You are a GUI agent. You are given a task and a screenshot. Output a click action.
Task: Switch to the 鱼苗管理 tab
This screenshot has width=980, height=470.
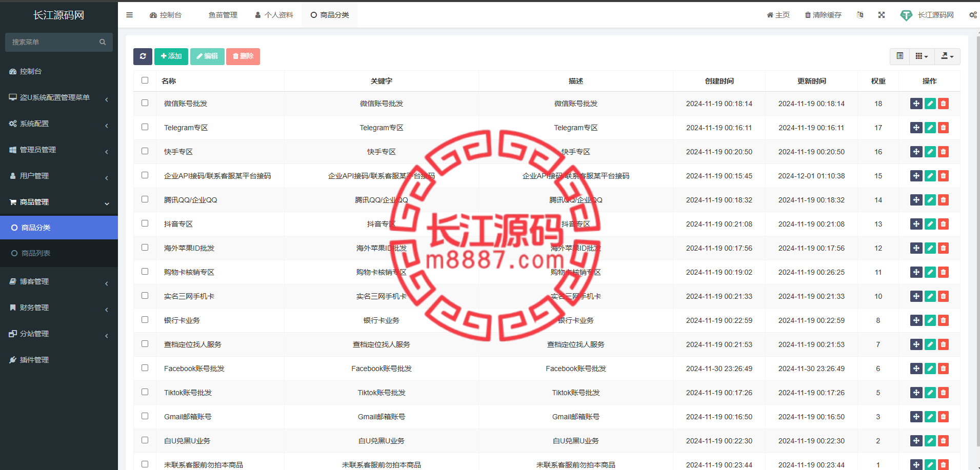click(x=223, y=15)
